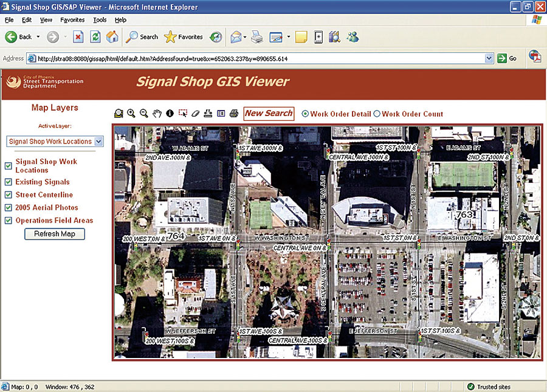Viewport: 547px width, 392px height.
Task: Select the Zoom In magnifier tool
Action: 131,113
